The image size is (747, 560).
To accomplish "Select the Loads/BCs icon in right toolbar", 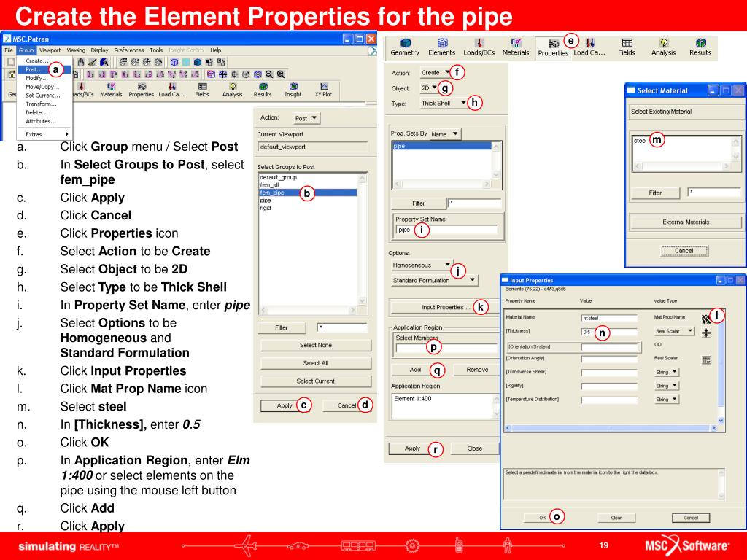I will pyautogui.click(x=479, y=47).
